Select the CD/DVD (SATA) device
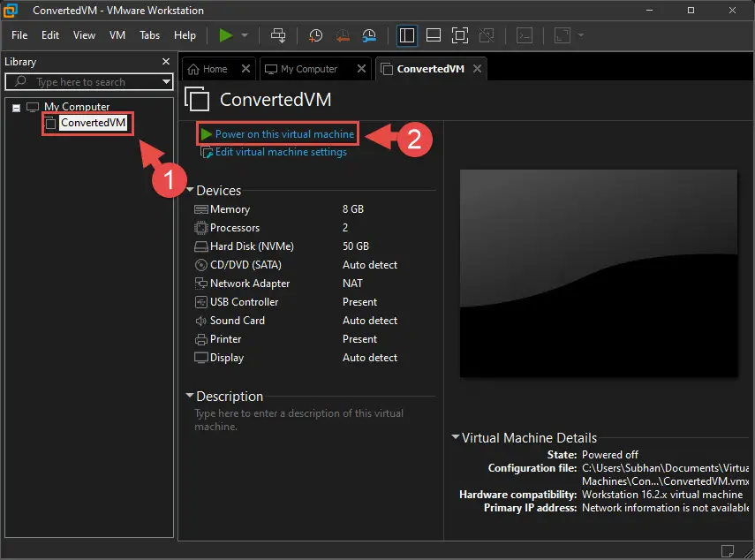This screenshot has height=560, width=755. 245,265
